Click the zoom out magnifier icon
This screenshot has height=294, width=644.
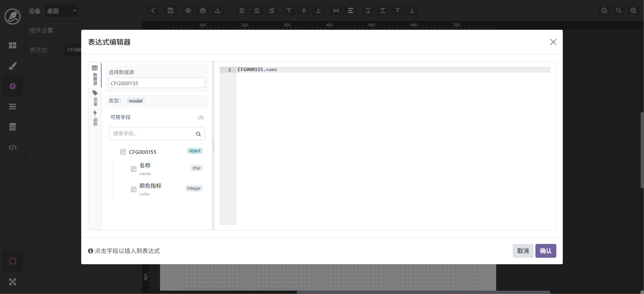point(604,10)
